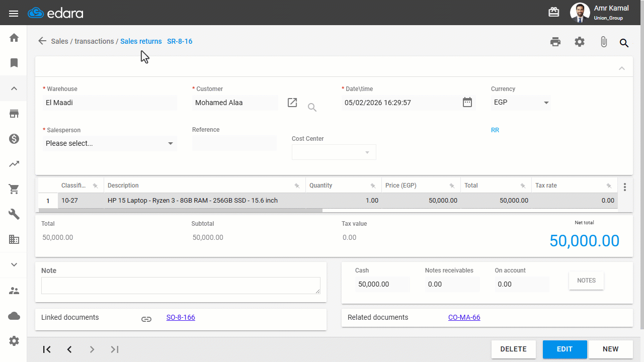
Task: Go to the previous record
Action: pos(69,349)
